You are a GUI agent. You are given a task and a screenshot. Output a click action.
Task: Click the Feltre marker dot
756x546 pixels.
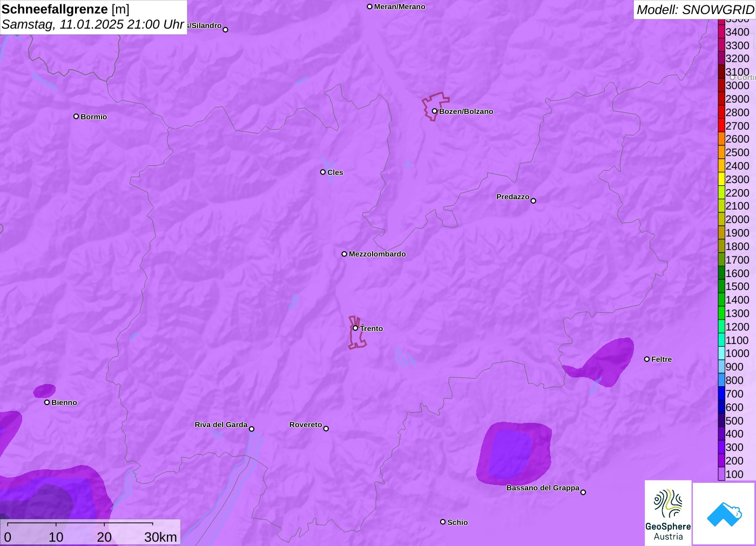[x=647, y=359]
